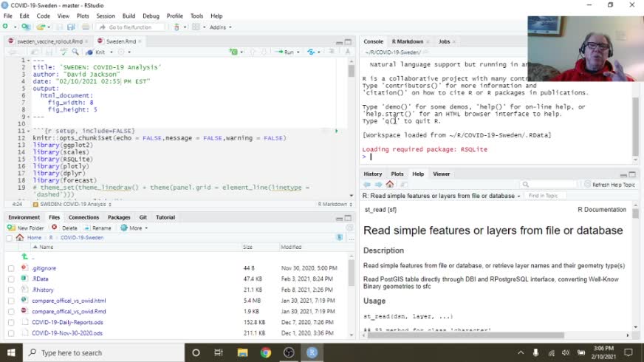The image size is (644, 362).
Task: Expand the Run options dropdown arrow
Action: 298,52
